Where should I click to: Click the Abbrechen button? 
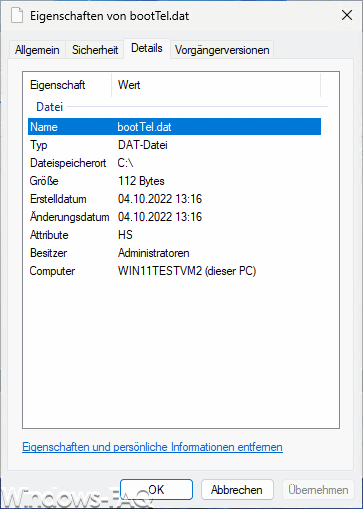click(237, 490)
